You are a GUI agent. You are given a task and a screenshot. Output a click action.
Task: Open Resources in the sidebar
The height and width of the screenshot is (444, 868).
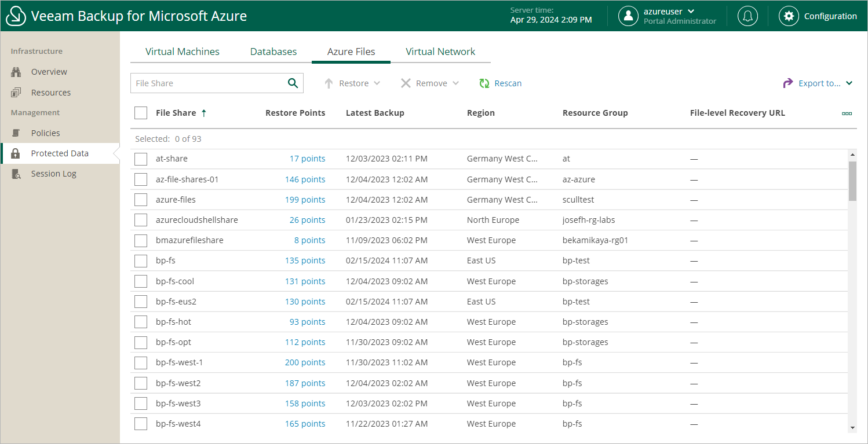point(51,93)
